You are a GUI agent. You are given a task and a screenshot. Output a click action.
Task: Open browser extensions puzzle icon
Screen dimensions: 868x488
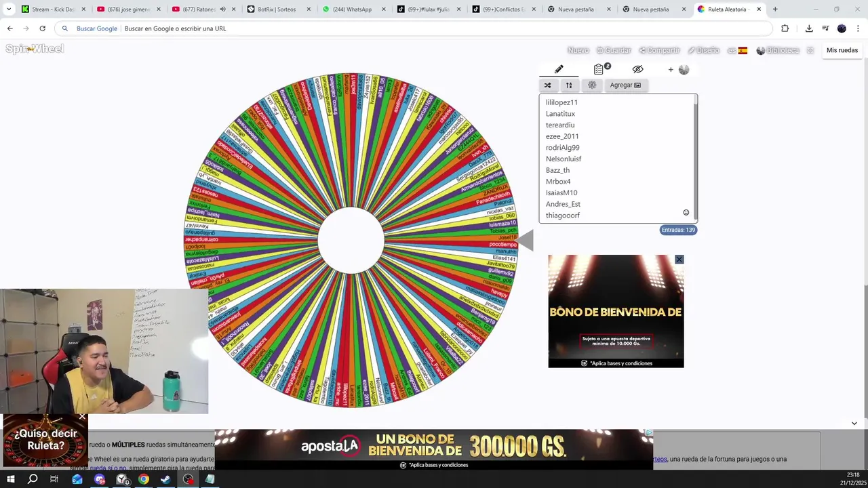pyautogui.click(x=785, y=28)
